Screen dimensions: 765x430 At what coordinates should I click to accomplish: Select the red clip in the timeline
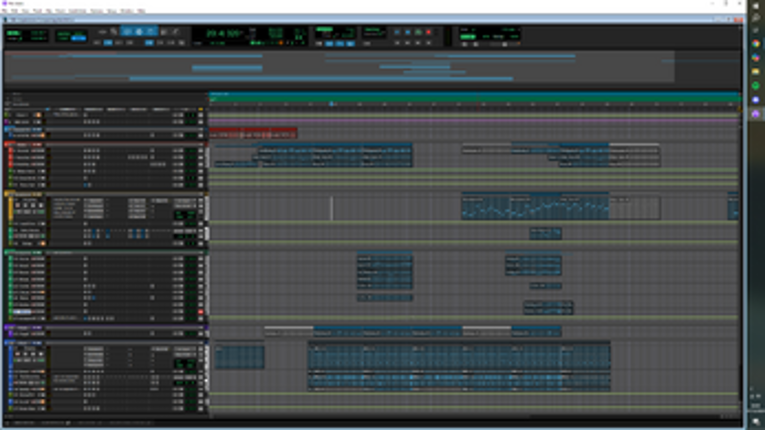(252, 133)
